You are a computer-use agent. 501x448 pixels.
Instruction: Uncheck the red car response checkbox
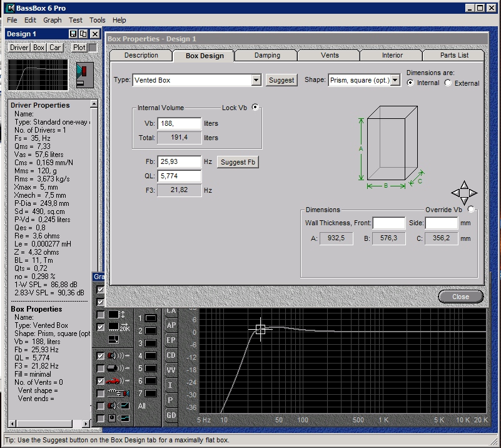point(100,380)
